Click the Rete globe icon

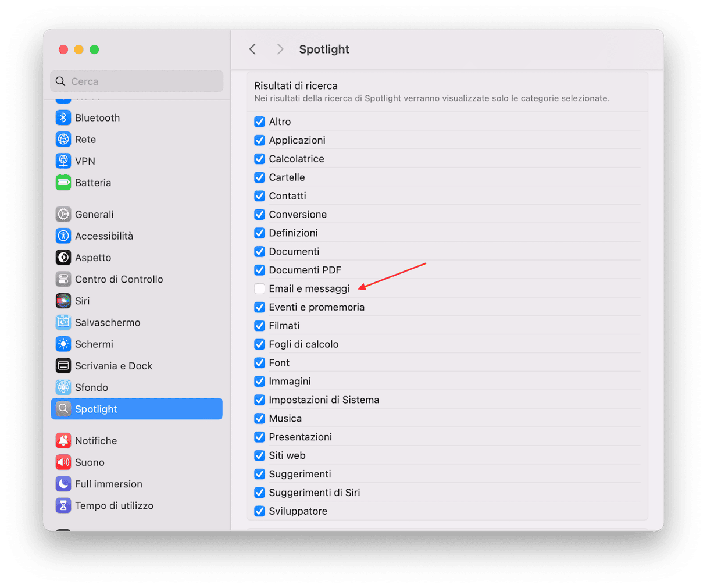coord(63,139)
